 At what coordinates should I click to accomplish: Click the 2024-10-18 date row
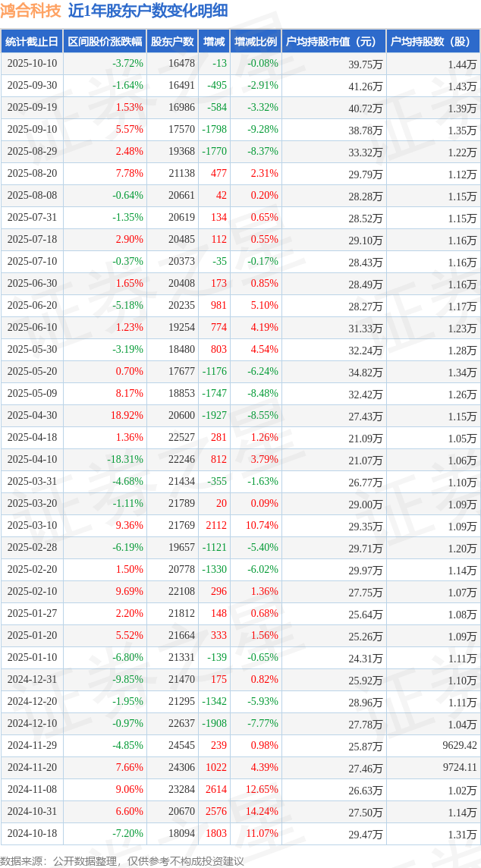coord(32,834)
